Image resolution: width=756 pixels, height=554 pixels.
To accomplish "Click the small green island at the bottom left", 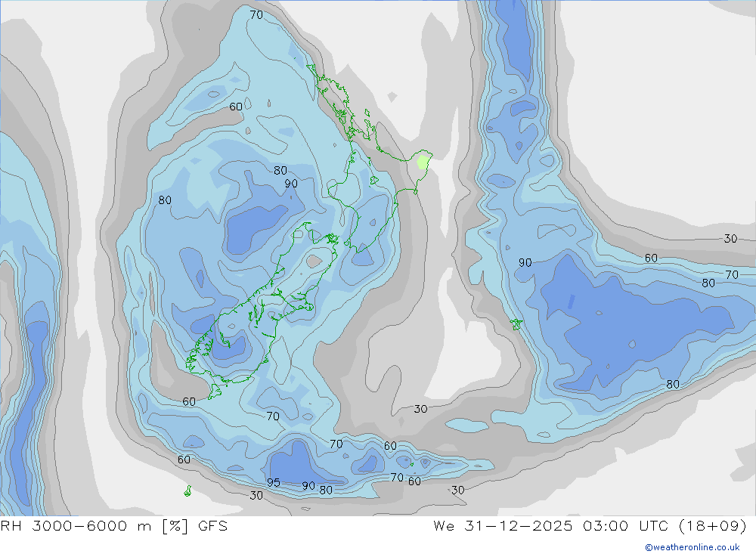I will coord(187,491).
